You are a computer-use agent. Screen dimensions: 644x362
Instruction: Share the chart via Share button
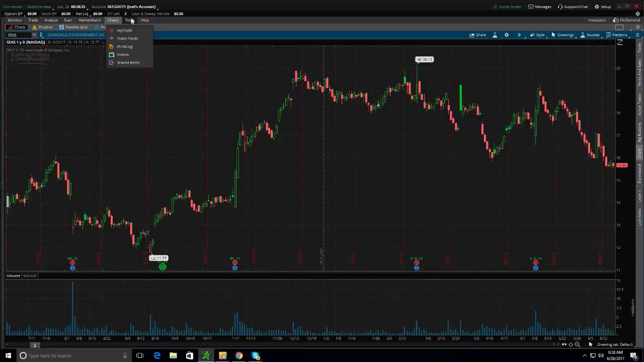click(x=477, y=35)
